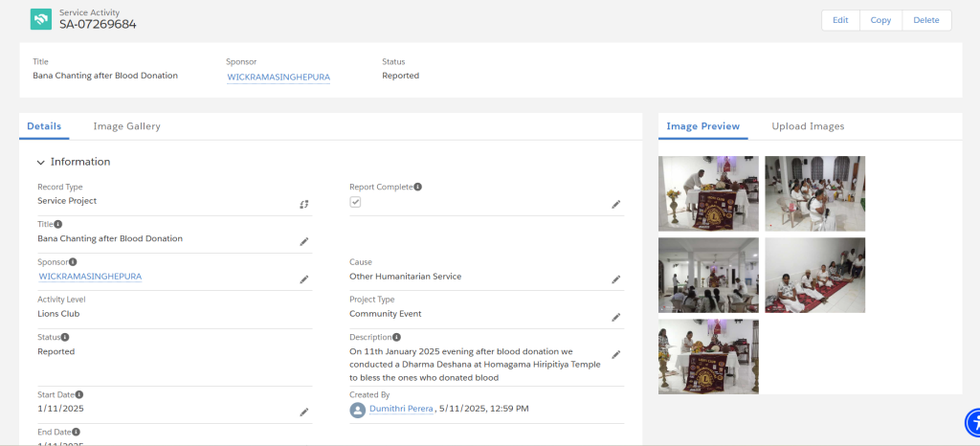
Task: Open third preview image of hall
Action: (708, 275)
